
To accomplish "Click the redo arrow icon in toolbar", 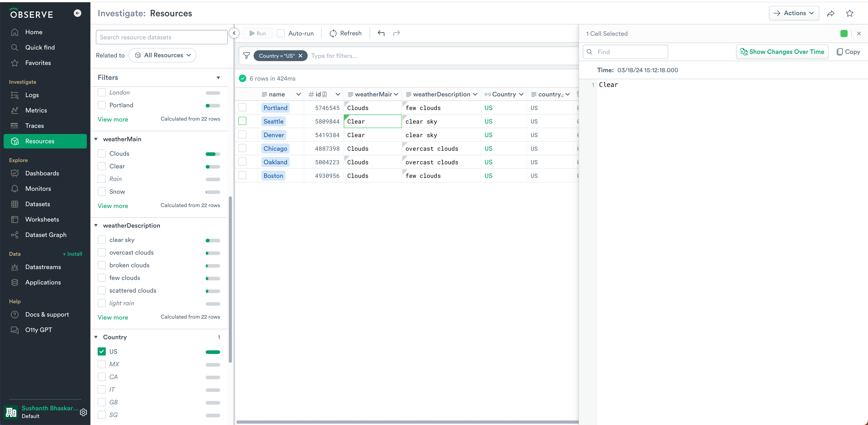I will tap(397, 33).
